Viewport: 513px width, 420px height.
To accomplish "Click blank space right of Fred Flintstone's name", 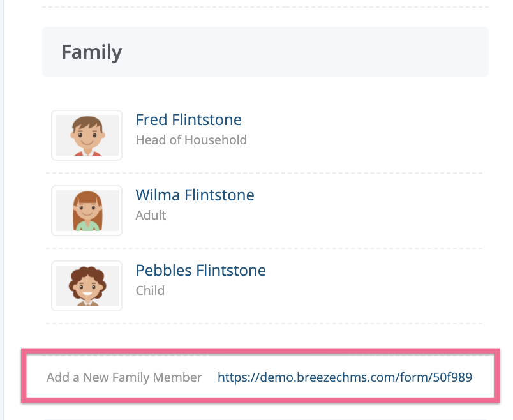I will (360, 120).
